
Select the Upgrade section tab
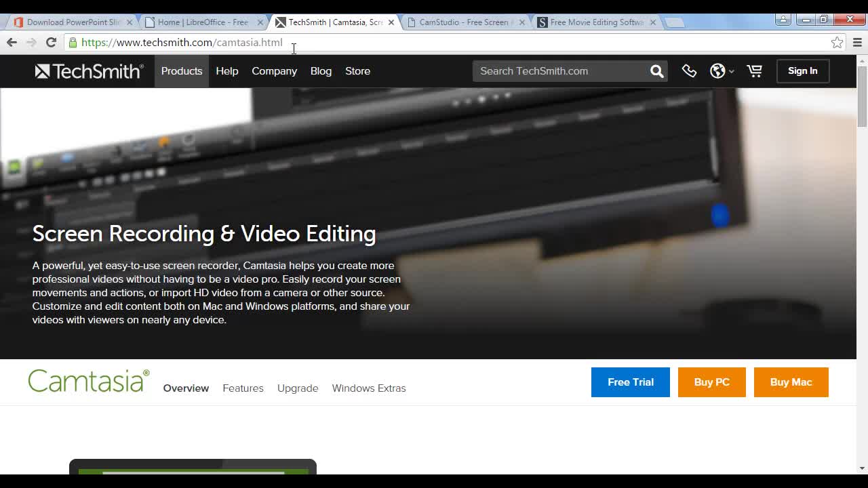click(x=298, y=388)
